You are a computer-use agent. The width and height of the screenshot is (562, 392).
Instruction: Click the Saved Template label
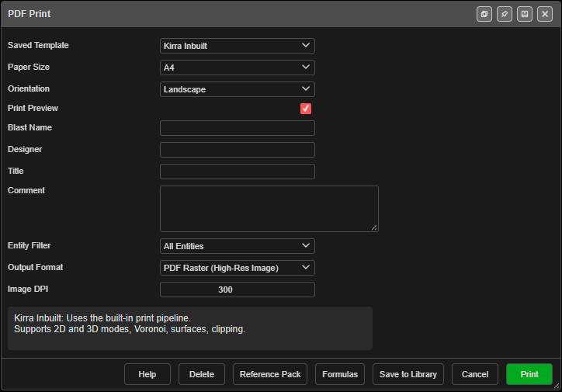click(x=38, y=45)
